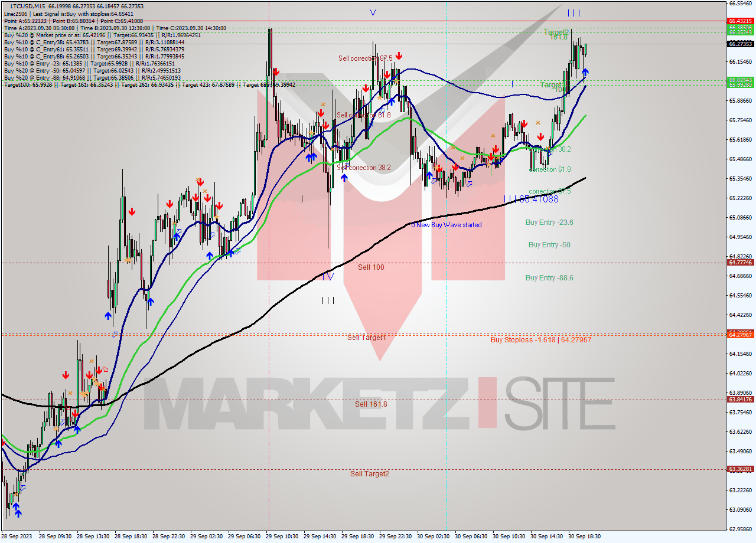Click the 64.77746 red price tag
This screenshot has width=756, height=543.
click(x=740, y=263)
